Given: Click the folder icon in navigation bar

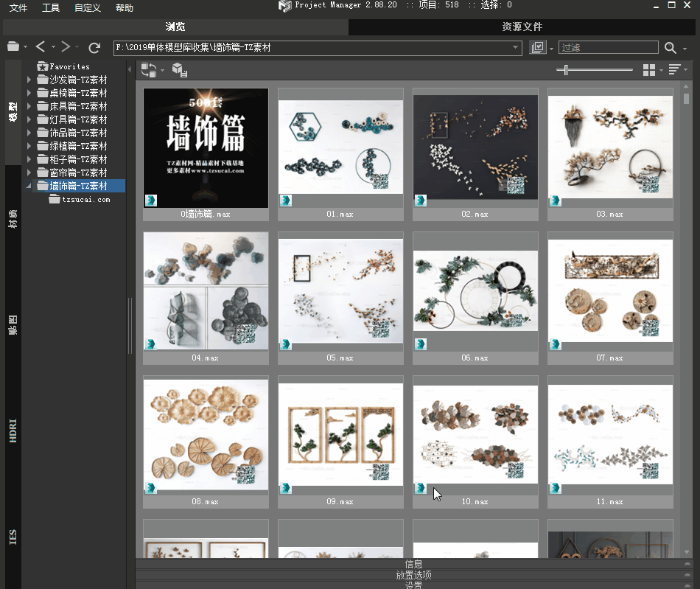Looking at the screenshot, I should 13,47.
